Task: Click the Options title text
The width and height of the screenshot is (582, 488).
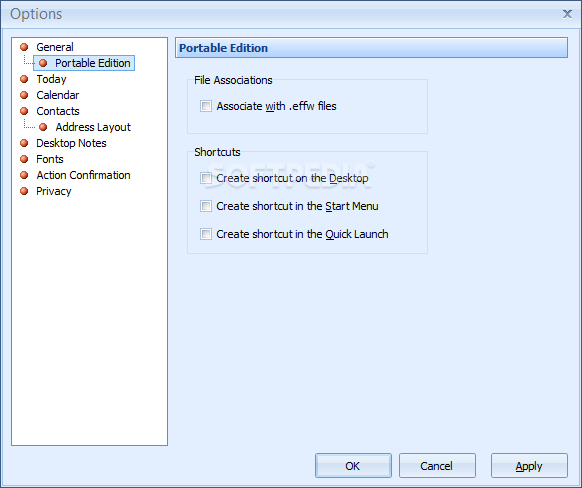Action: click(x=36, y=14)
